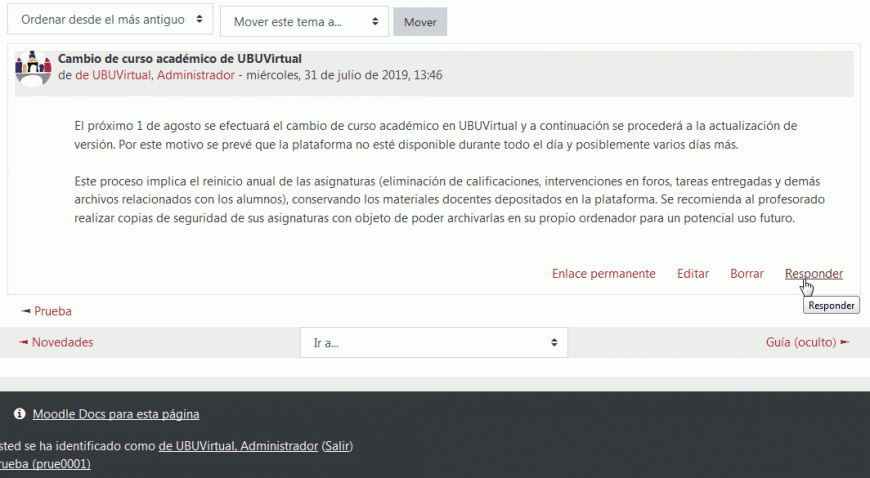Open the 'rueba (prue0001)' course link
Screen dimensions: 870x478
[45, 464]
